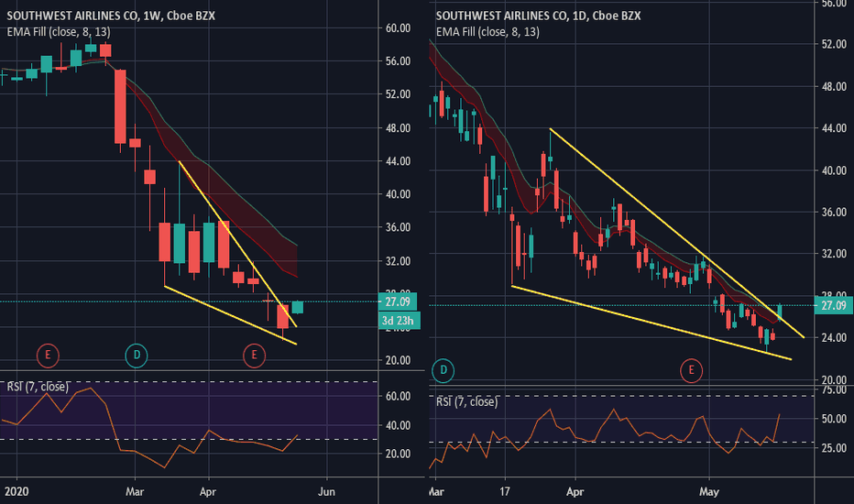Image resolution: width=854 pixels, height=504 pixels.
Task: Click the 40.00 value on weekly RSI scale
Action: 398,425
